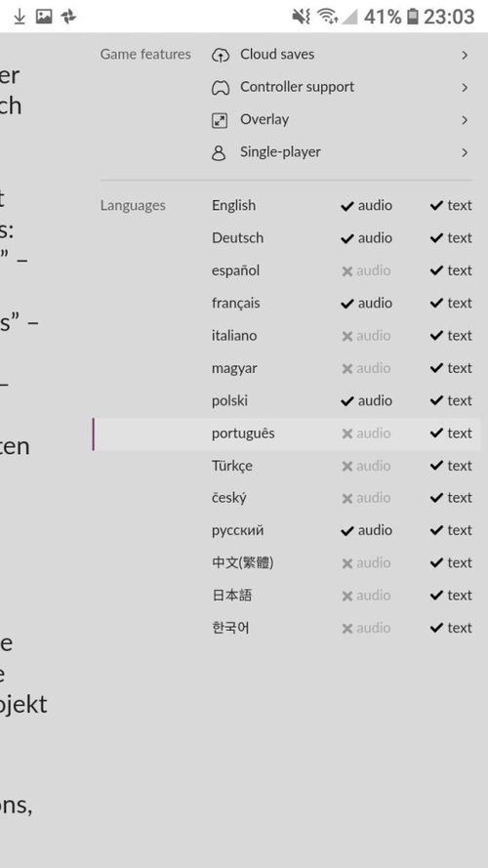
Task: Click the text checkmark for русский
Action: click(436, 531)
